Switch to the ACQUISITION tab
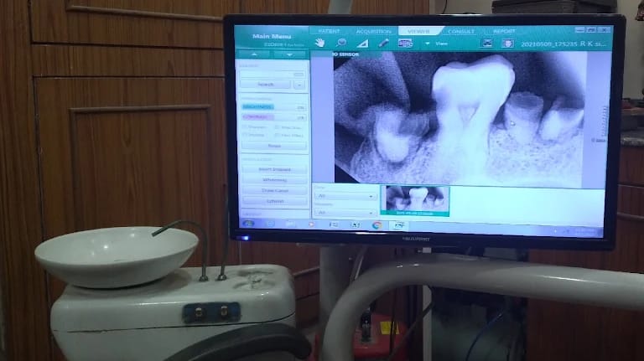Viewport: 644px width, 361px height. (373, 32)
